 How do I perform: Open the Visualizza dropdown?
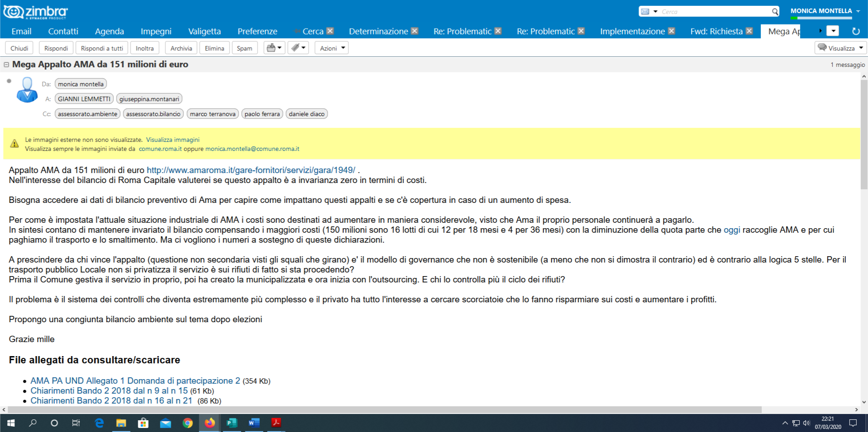point(840,48)
